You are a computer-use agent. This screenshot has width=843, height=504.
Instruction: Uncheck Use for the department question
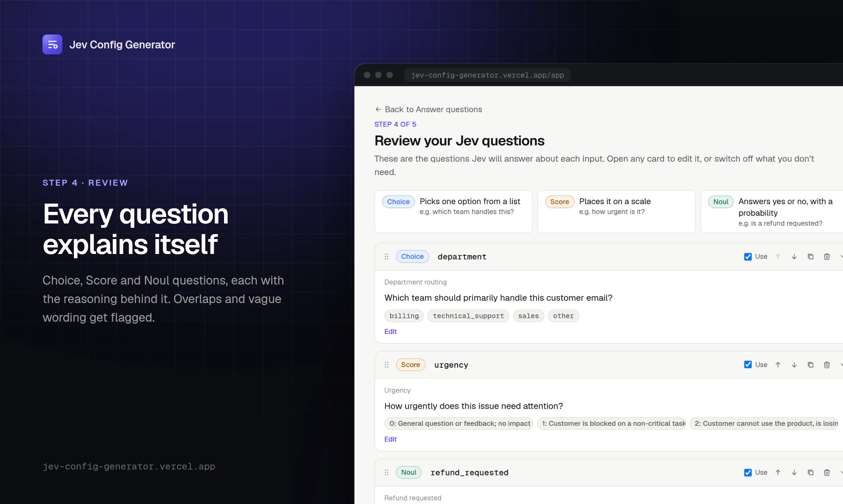(747, 257)
